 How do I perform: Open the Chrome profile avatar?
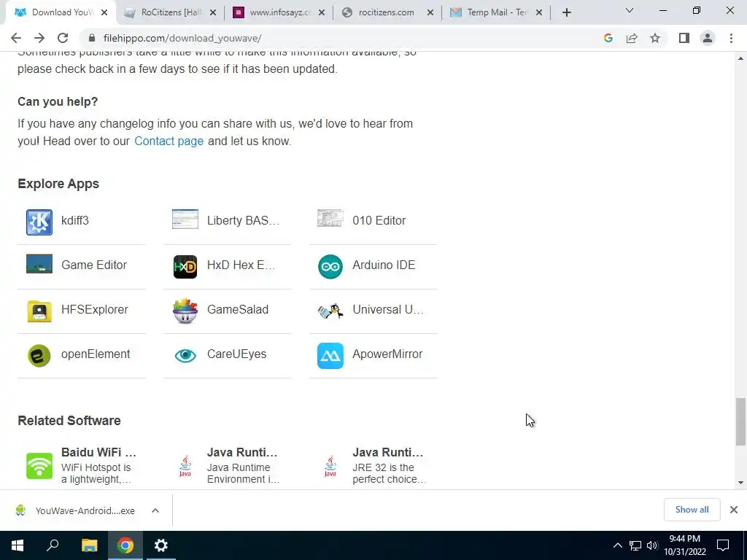tap(708, 38)
